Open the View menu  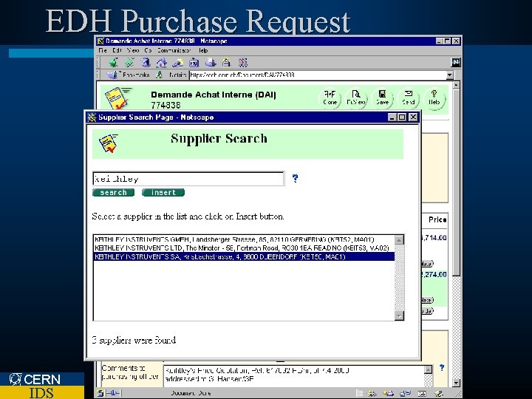point(133,50)
